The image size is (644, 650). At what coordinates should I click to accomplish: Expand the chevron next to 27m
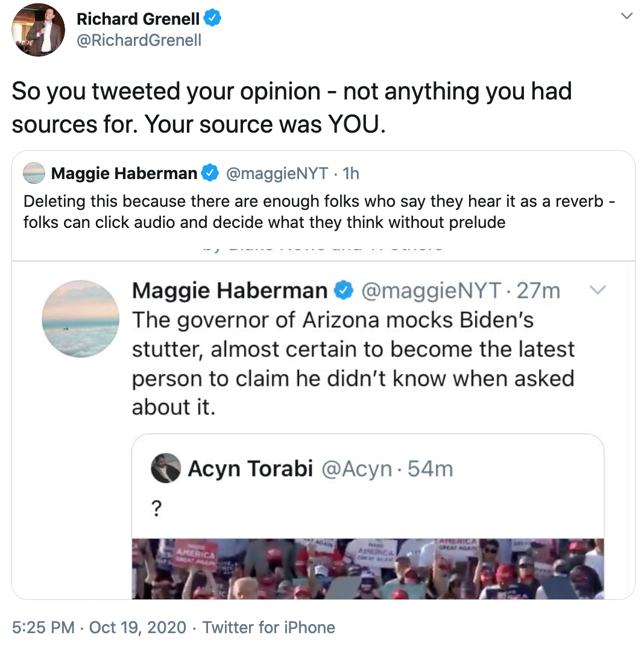(x=596, y=291)
